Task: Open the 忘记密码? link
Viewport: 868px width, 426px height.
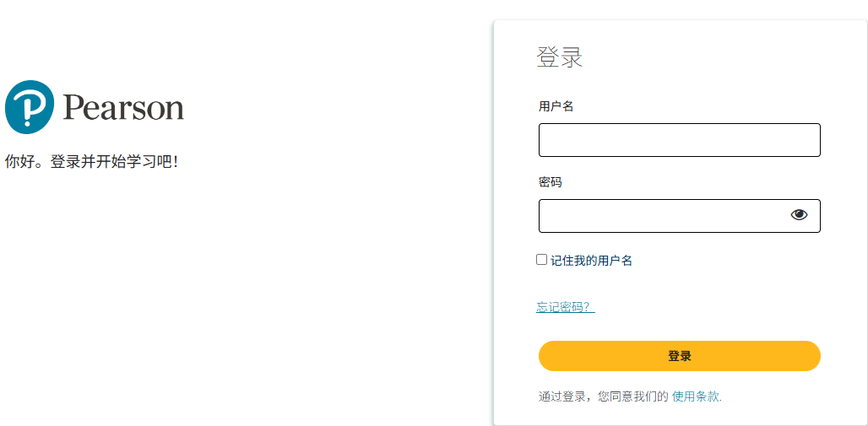Action: [565, 307]
